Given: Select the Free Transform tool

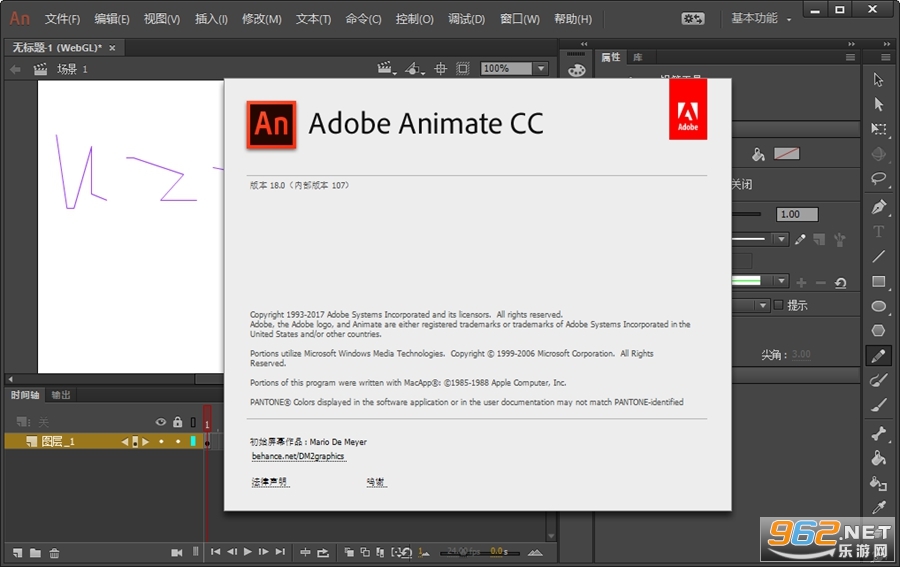Looking at the screenshot, I should [878, 129].
